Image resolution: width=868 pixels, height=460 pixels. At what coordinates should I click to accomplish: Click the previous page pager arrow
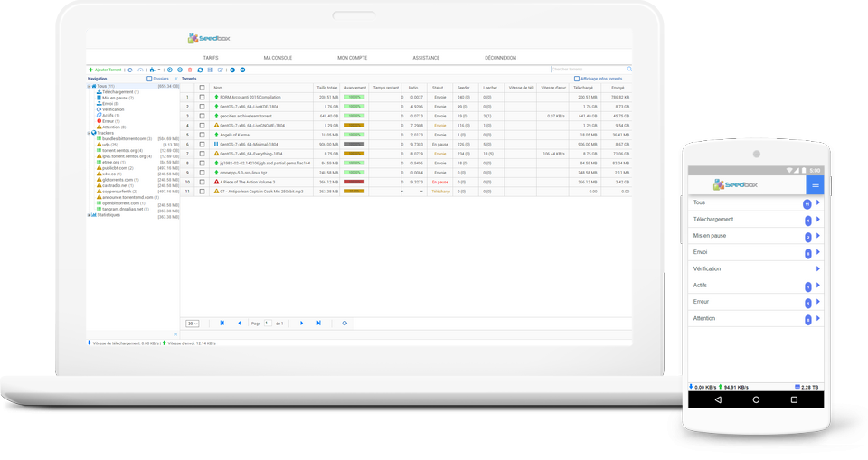(239, 324)
